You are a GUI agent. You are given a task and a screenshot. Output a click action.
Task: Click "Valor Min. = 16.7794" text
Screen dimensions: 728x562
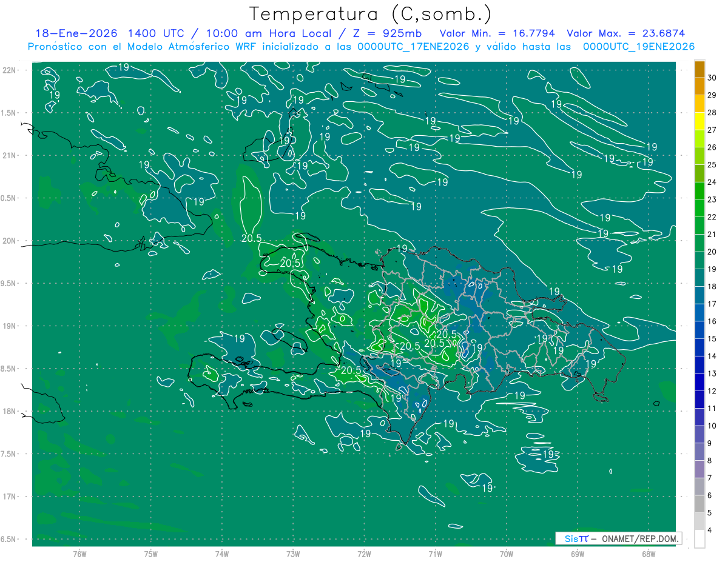click(x=497, y=33)
